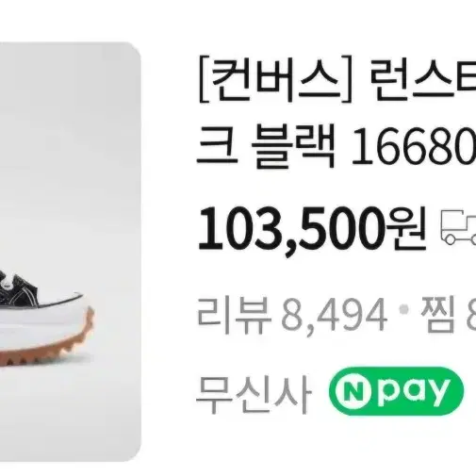The image size is (476, 476).
Task: Open the 무신사 seller link
Action: [254, 392]
